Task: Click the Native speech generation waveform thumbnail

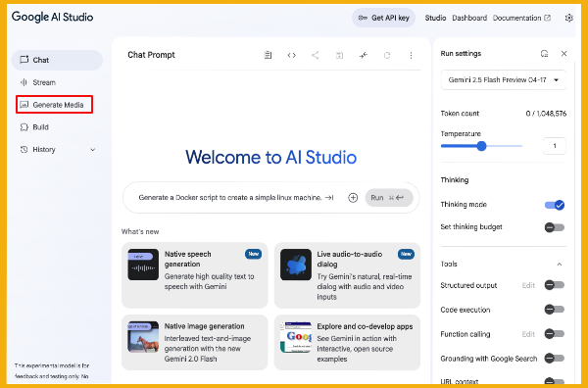Action: tap(143, 265)
